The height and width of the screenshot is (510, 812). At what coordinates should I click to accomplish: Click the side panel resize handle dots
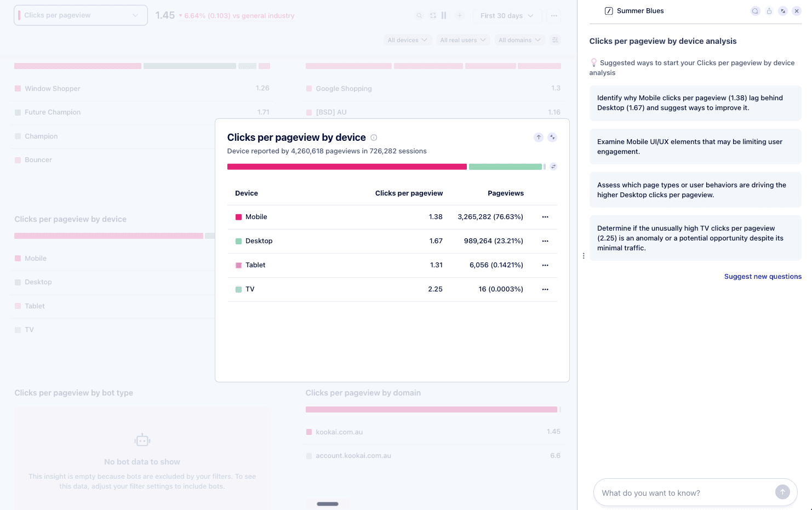584,256
